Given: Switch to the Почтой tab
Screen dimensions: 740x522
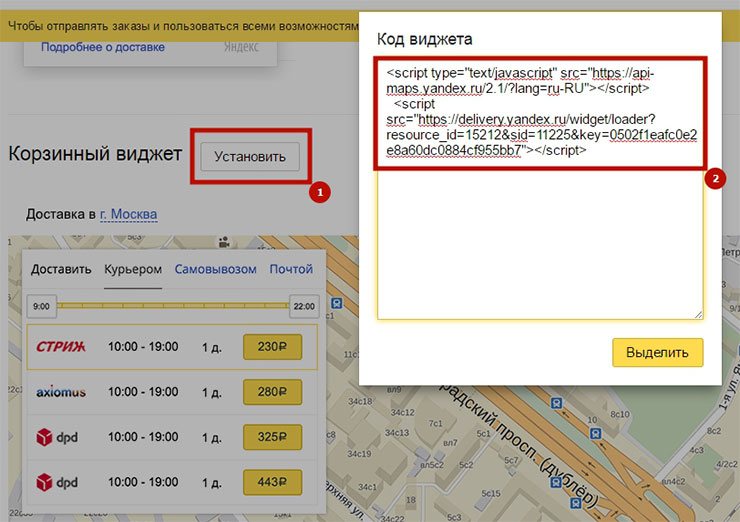Looking at the screenshot, I should [x=291, y=269].
